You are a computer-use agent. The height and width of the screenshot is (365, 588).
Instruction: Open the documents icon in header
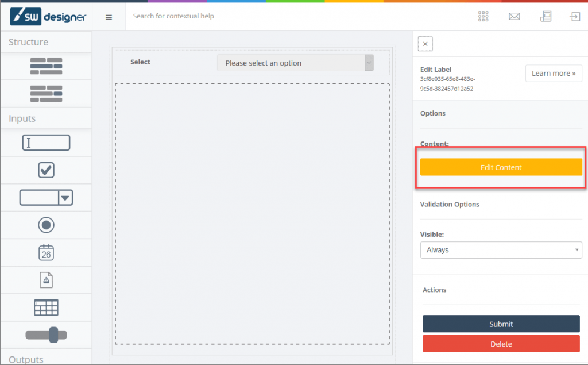546,17
